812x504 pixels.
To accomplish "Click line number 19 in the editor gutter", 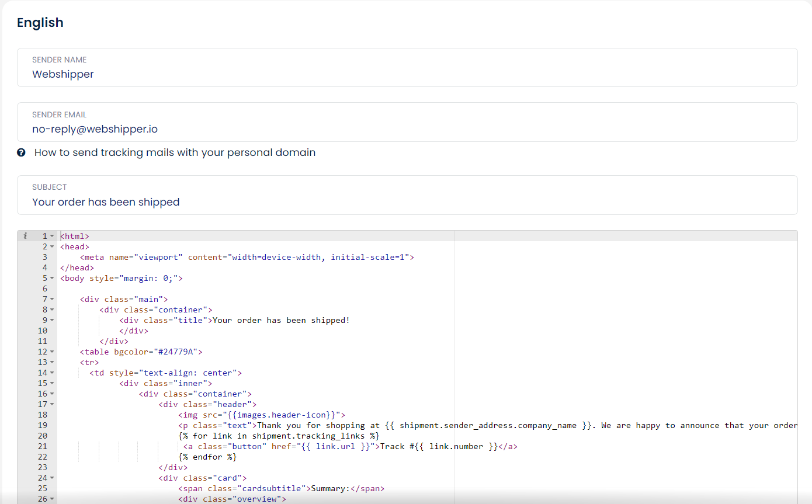I will tap(43, 425).
